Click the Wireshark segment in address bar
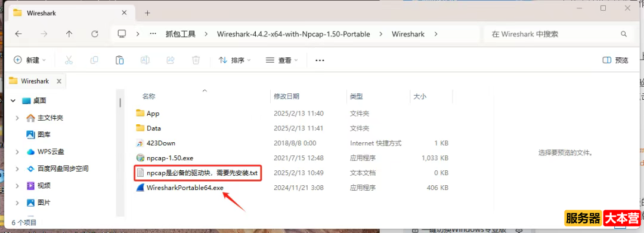644x233 pixels. [x=408, y=34]
